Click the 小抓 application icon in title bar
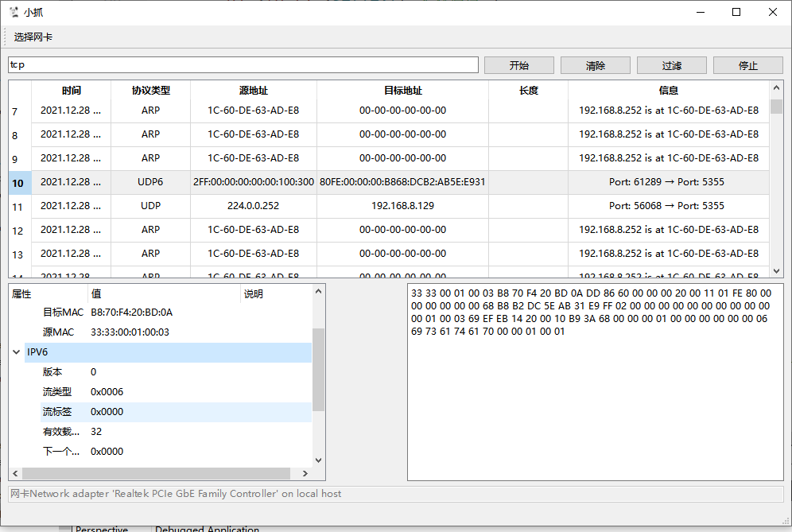792x532 pixels. pyautogui.click(x=14, y=12)
